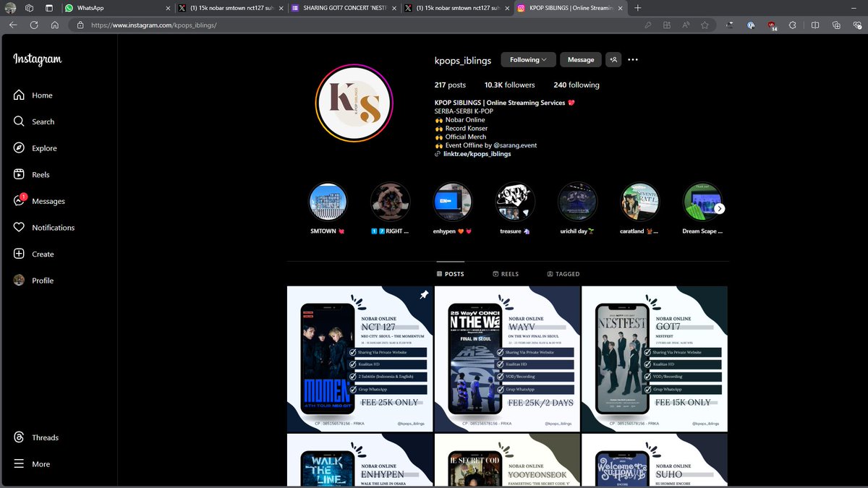Refresh the Instagram page
868x488 pixels.
(x=34, y=25)
